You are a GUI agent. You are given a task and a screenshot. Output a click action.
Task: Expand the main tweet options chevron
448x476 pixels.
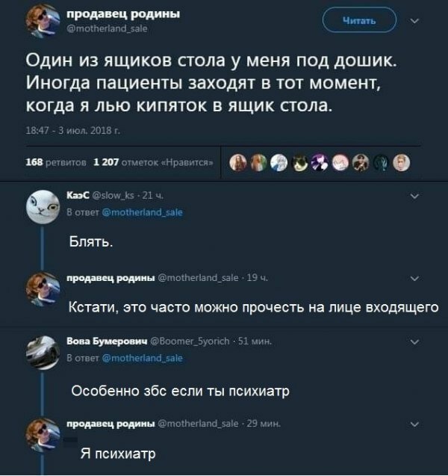414,21
